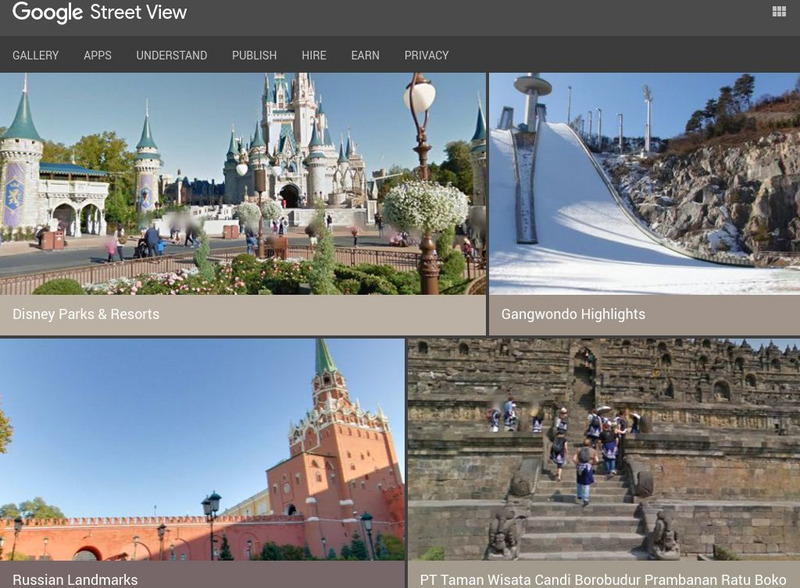Open the PRIVACY tab
The width and height of the screenshot is (800, 588).
[x=427, y=55]
